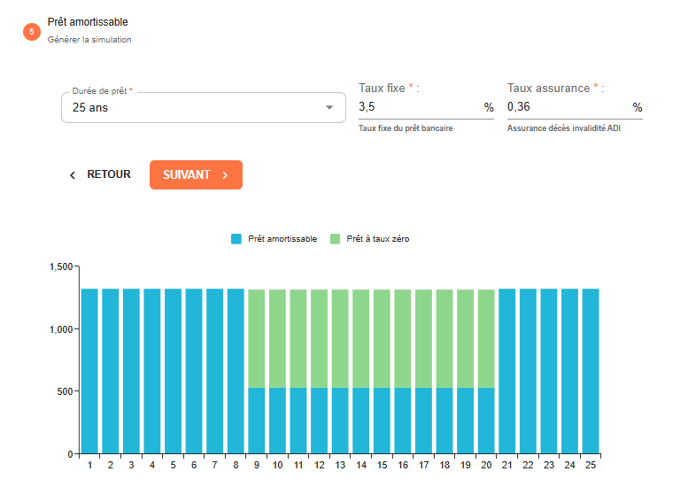Click the Taux assurance input field
This screenshot has height=479, width=688.
tap(566, 107)
